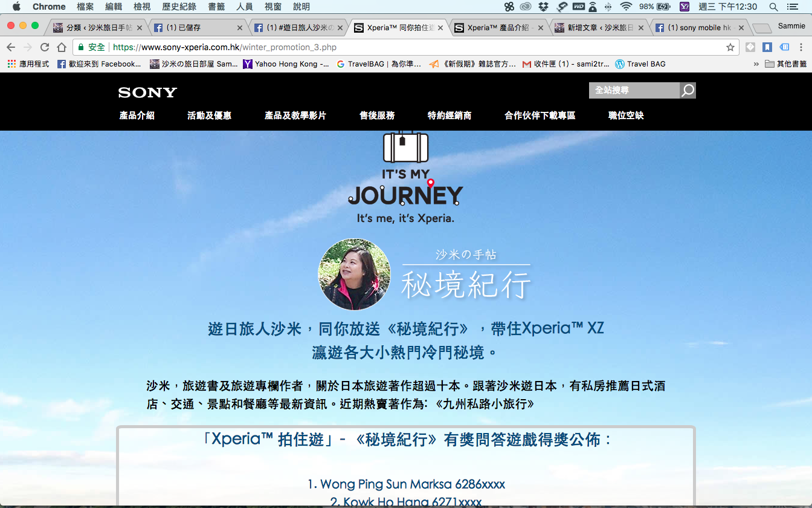
Task: Open the 編輯 menu in the menu bar
Action: point(114,7)
